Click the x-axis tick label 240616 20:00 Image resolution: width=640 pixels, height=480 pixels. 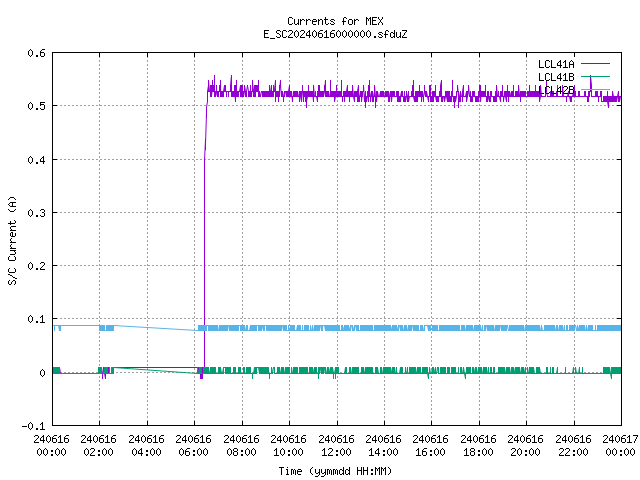click(525, 446)
